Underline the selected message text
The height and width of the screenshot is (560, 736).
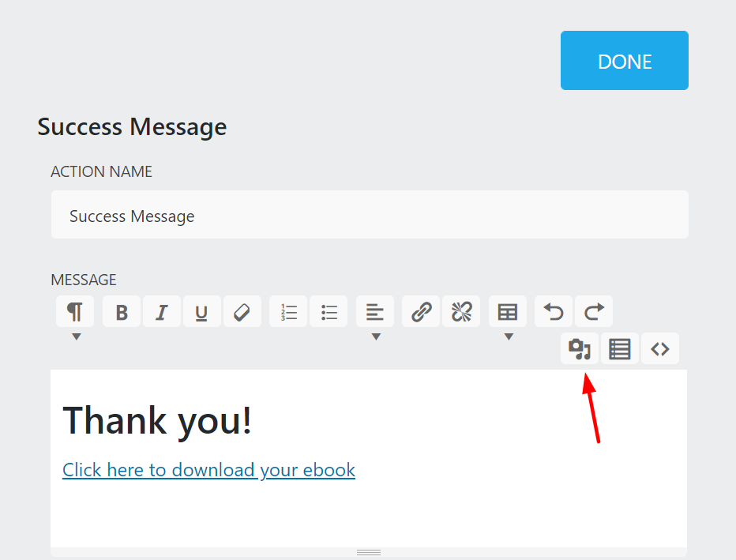(202, 312)
